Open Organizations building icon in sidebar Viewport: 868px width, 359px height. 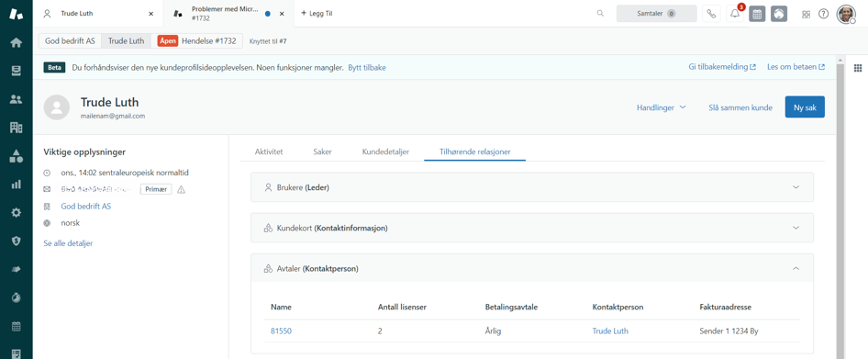(x=16, y=128)
